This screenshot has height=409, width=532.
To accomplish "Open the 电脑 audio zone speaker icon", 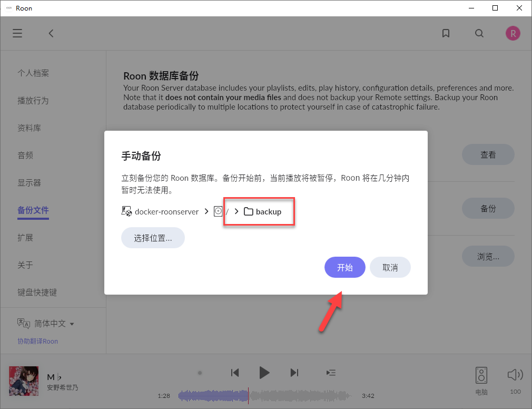I will 481,375.
